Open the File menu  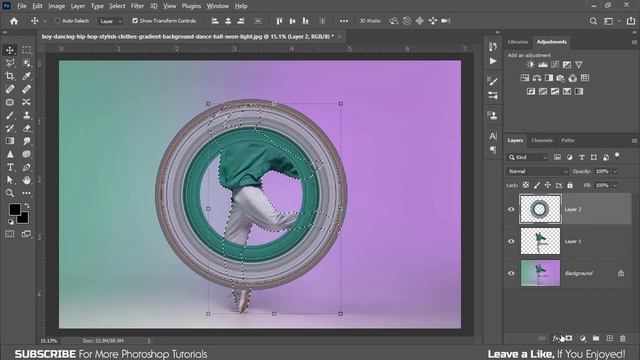[22, 6]
